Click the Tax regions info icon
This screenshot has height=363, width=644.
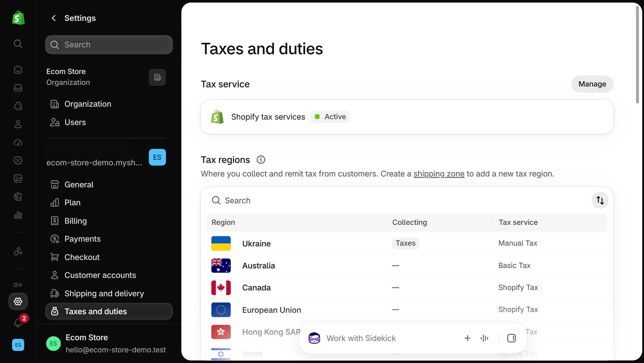click(261, 160)
